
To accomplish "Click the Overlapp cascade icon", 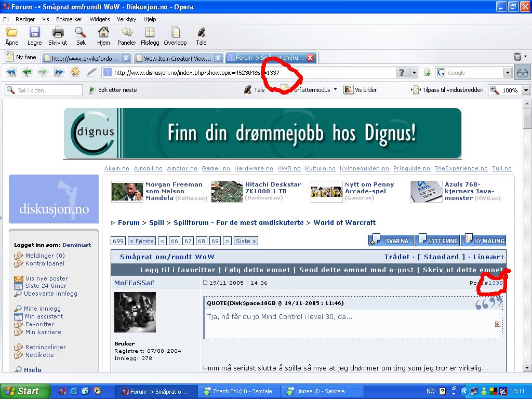I will [x=175, y=32].
